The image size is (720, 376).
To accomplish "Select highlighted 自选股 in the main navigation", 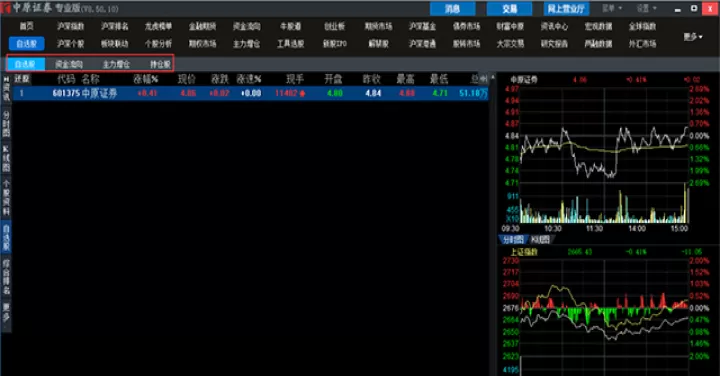I will (x=27, y=44).
